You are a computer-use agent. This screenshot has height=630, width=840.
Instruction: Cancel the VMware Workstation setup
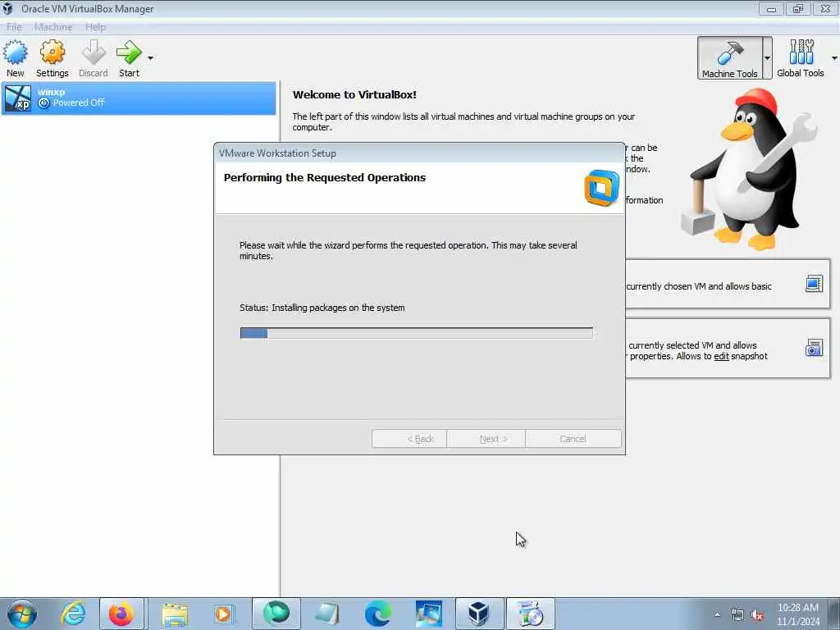point(573,439)
